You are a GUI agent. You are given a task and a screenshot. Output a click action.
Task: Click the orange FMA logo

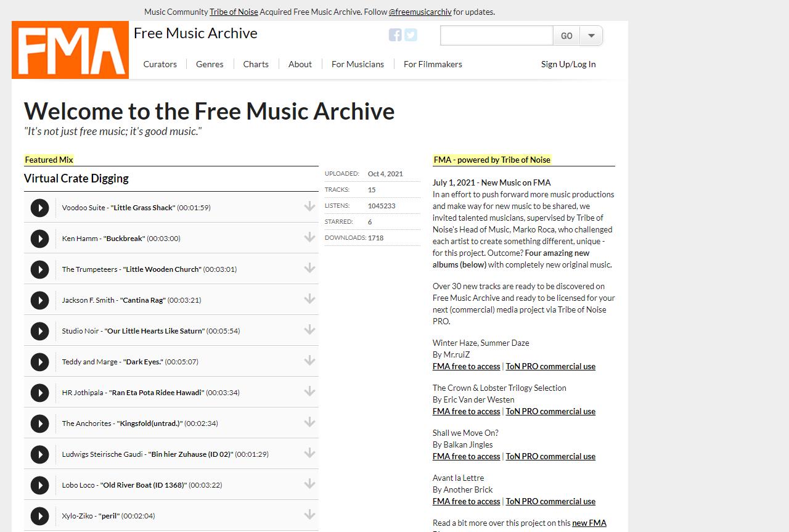coord(70,50)
